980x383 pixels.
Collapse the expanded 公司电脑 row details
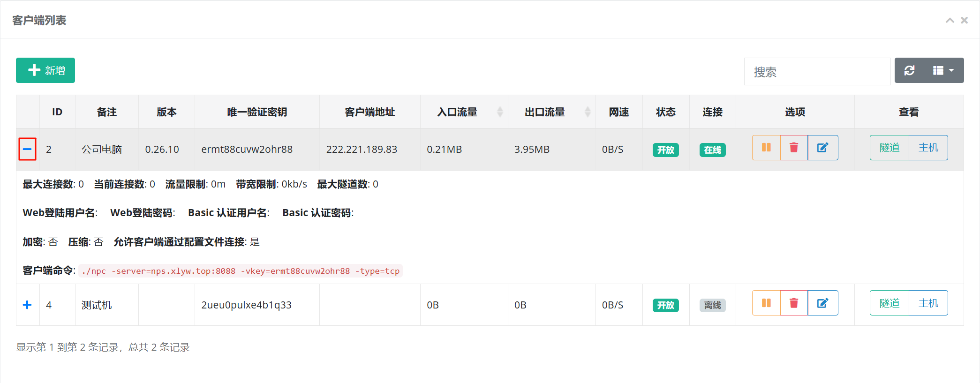pos(27,149)
